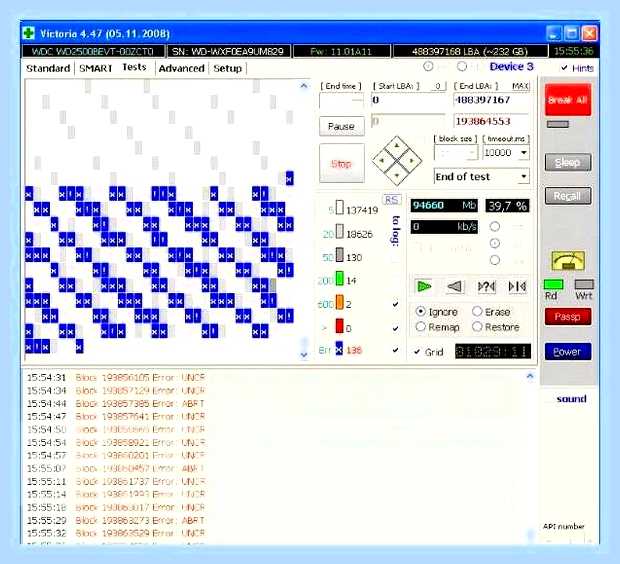The width and height of the screenshot is (620, 564).
Task: Select the Restore radio option
Action: [x=477, y=327]
